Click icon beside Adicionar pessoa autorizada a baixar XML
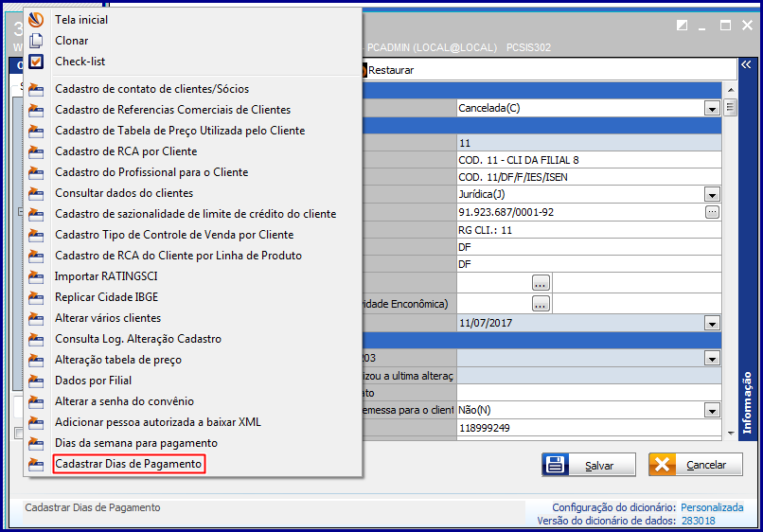763x532 pixels. [x=36, y=422]
